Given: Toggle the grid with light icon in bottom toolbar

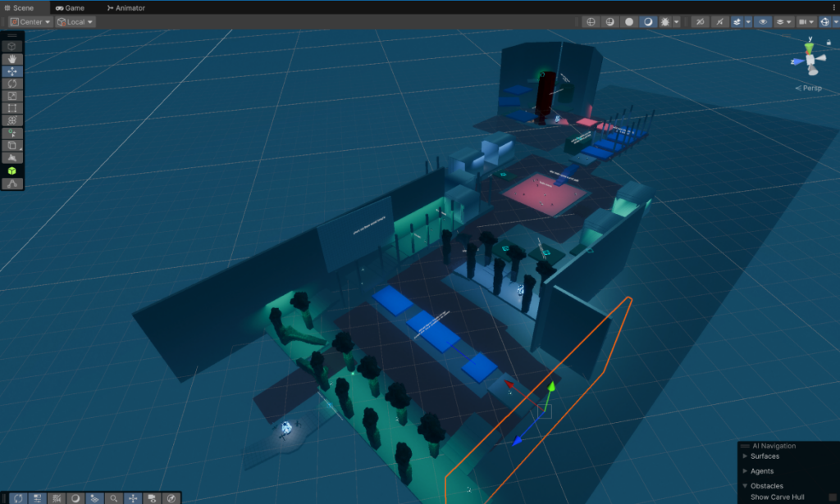Looking at the screenshot, I should coord(95,498).
